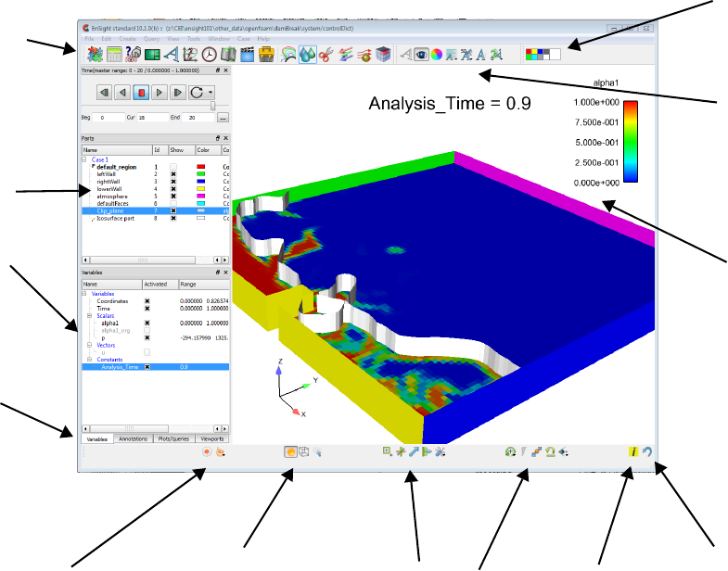728x571 pixels.
Task: Toggle the Show checkbox for default_region
Action: (x=173, y=167)
